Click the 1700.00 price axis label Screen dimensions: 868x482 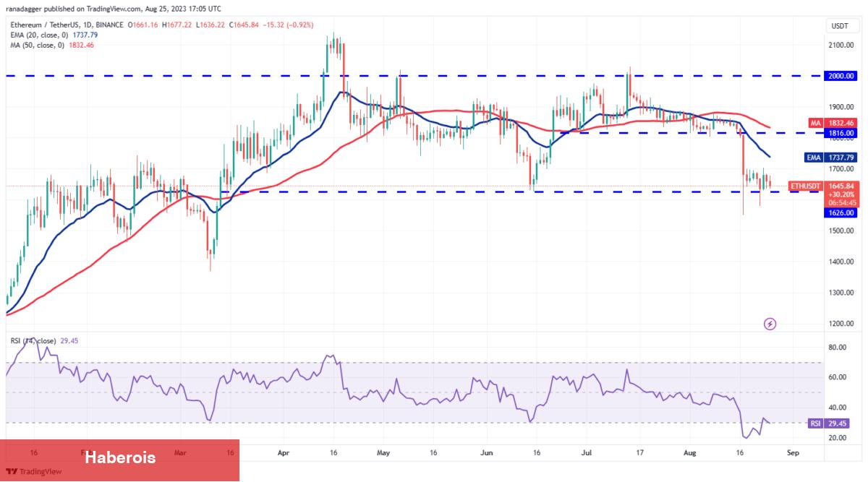(841, 168)
